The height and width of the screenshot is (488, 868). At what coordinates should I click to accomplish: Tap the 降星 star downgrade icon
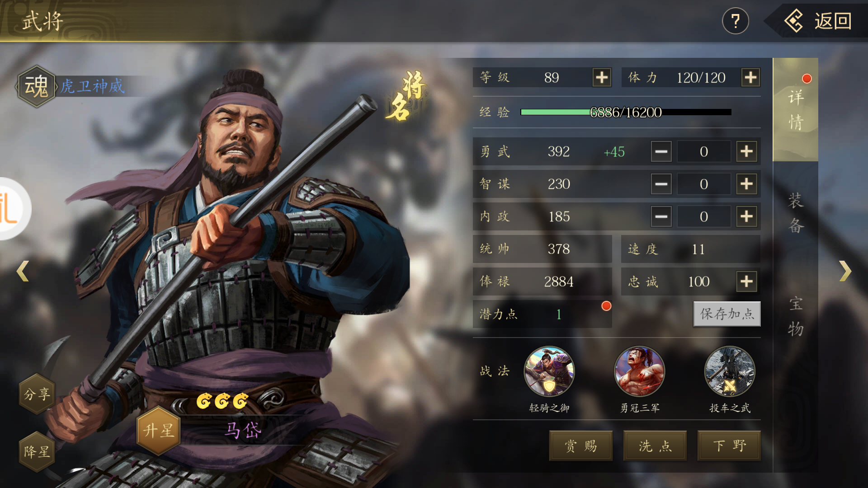37,451
